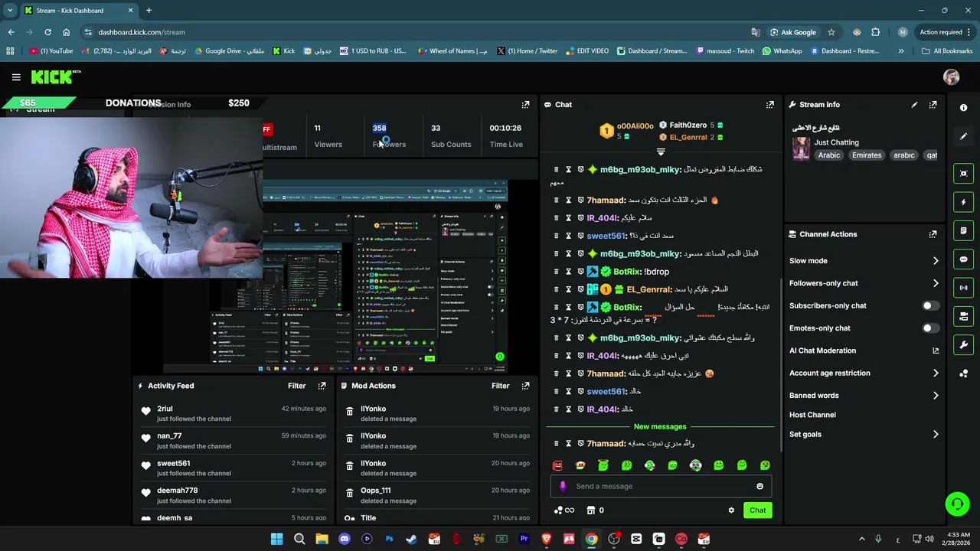
Task: Open Wheel of Names bookmark
Action: pyautogui.click(x=452, y=51)
